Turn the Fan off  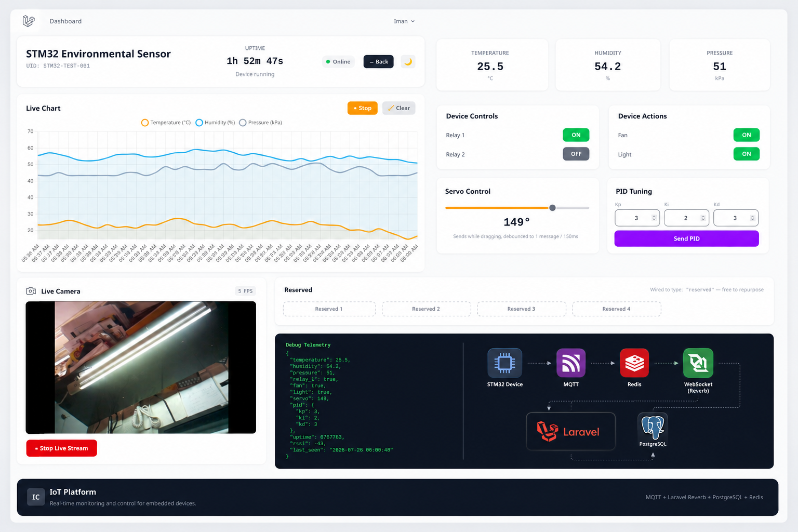747,135
